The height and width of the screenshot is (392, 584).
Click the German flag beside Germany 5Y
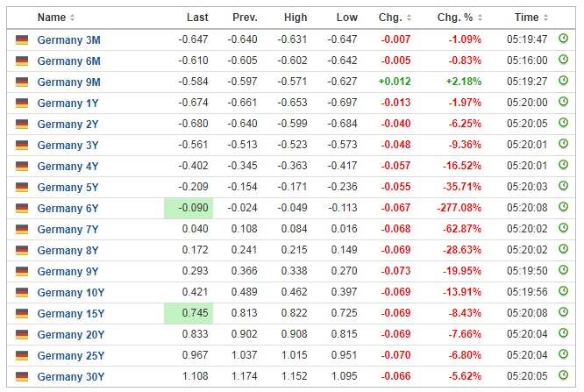click(22, 187)
